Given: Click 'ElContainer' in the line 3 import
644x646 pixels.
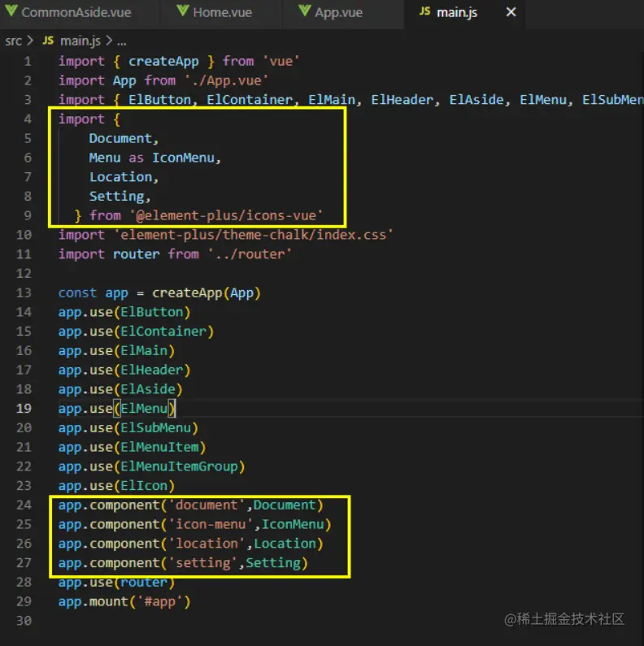Looking at the screenshot, I should click(x=250, y=100).
